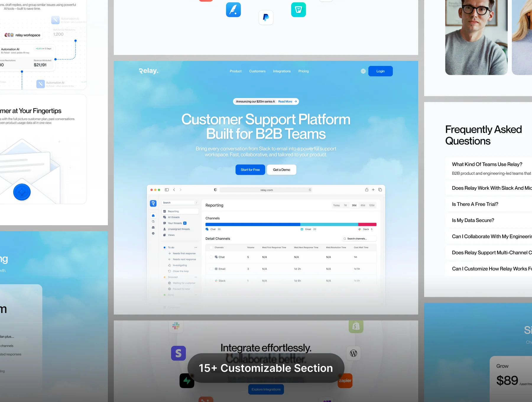Open the Pricing menu item
Viewport: 532px width, 402px height.
coord(304,71)
